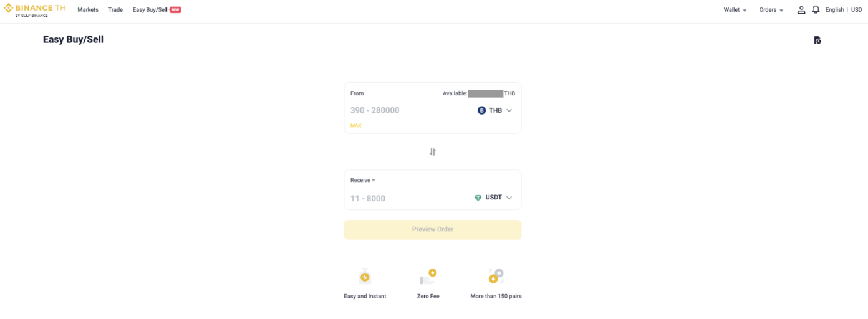
Task: Click the Easy and Instant icon
Action: point(365,277)
